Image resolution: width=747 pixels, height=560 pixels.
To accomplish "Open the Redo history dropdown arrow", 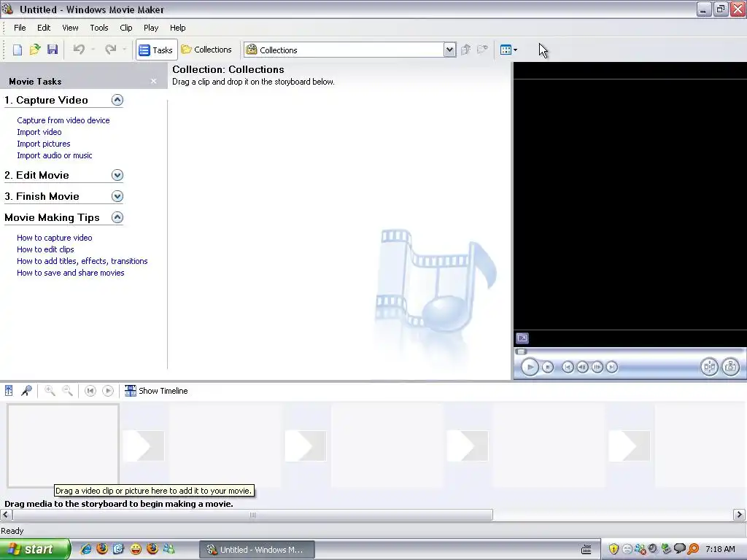I will [x=124, y=50].
